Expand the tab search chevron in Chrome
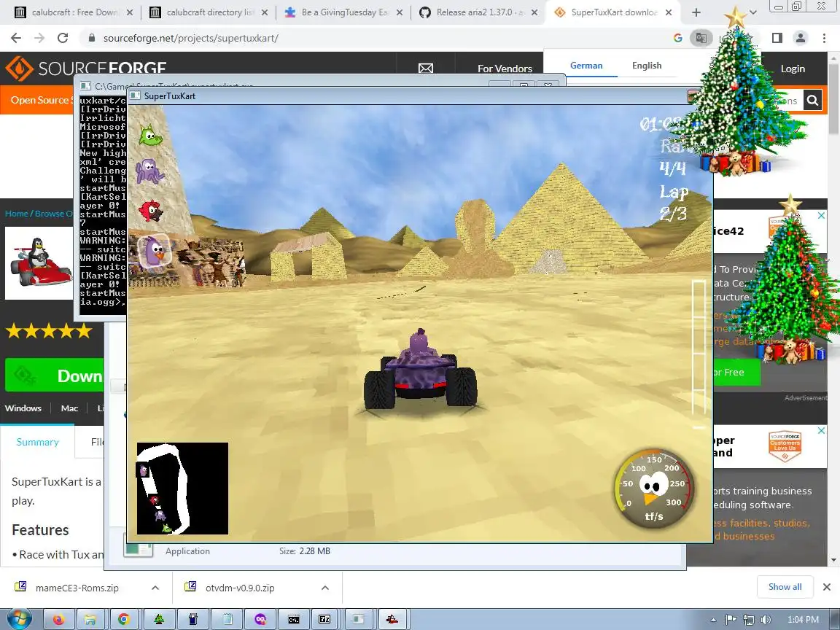 (752, 12)
